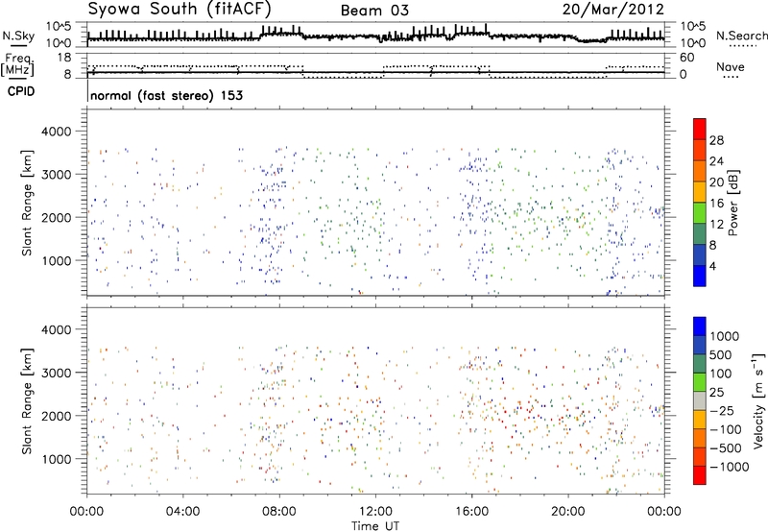Click the 'Freq. [MHz]' label
This screenshot has width=768, height=532.
[x=17, y=64]
